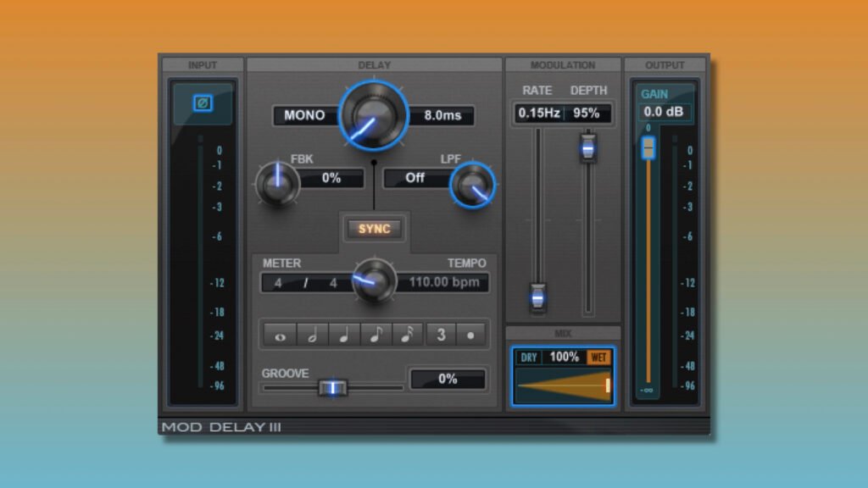Click the LPF low-pass filter knob
This screenshot has height=488, width=868.
click(x=472, y=186)
